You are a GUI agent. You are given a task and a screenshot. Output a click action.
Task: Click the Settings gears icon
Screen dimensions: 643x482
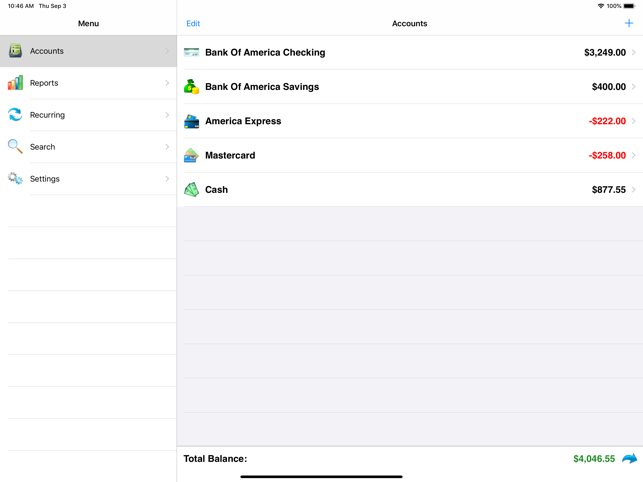15,178
